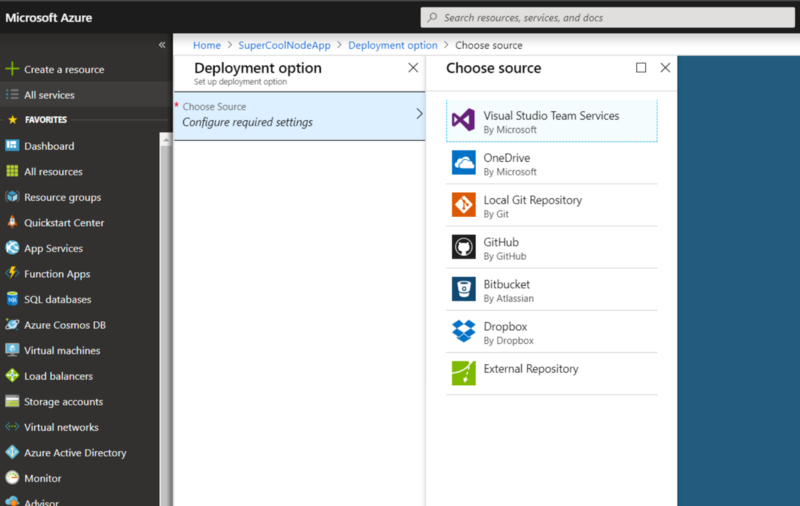Open Virtual machines sidebar label

62,350
